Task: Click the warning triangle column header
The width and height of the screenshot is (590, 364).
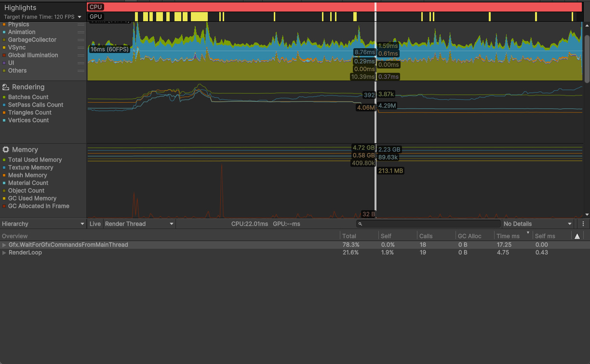Action: tap(577, 236)
